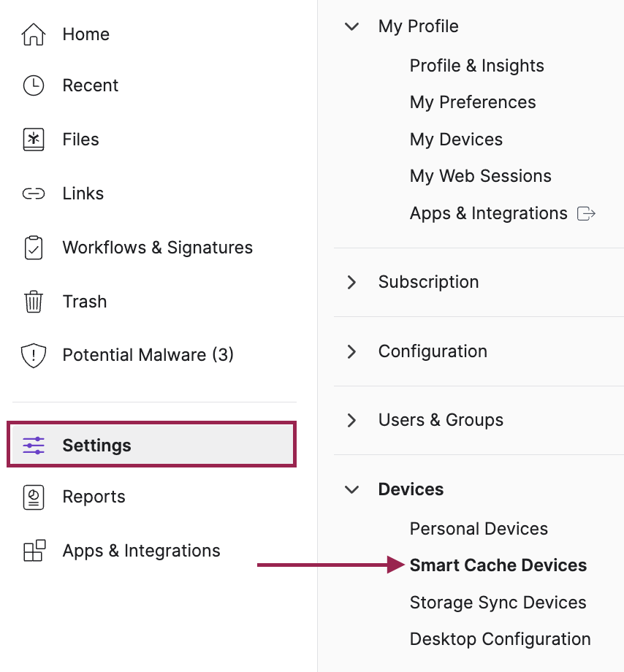Click the Apps & Integrations grid icon

(34, 551)
